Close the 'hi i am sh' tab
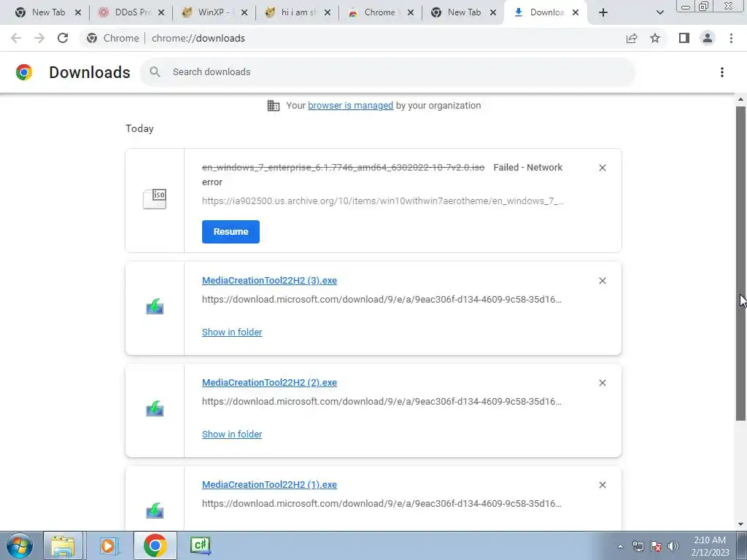 point(328,12)
